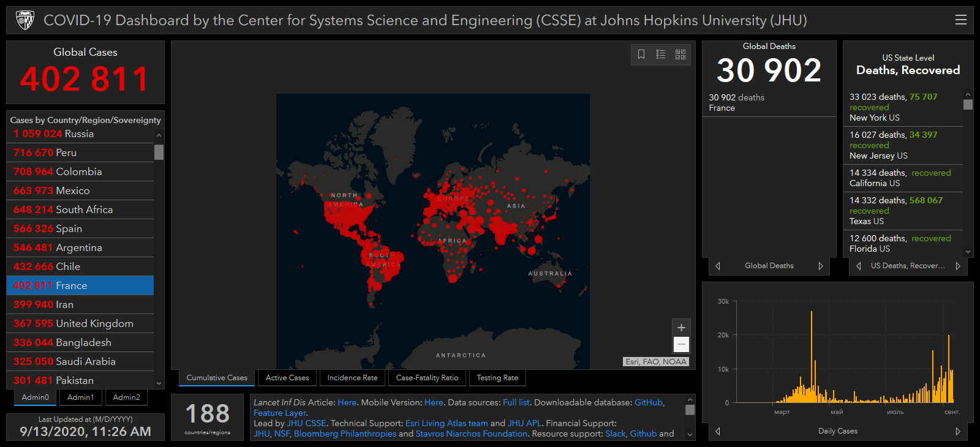Select Colombia in the country list
Viewport: 980px width, 447px height.
pos(80,171)
